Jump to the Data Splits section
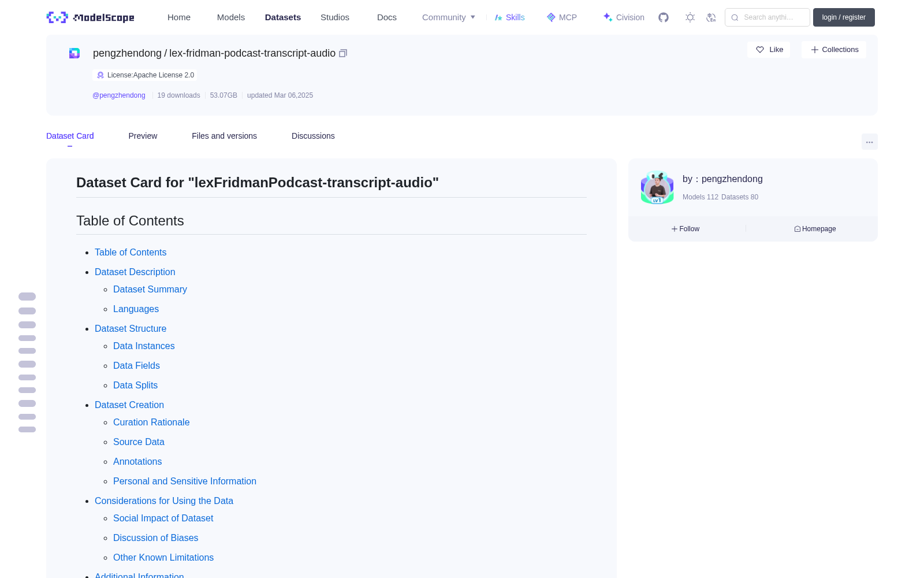Image resolution: width=924 pixels, height=578 pixels. (x=136, y=385)
